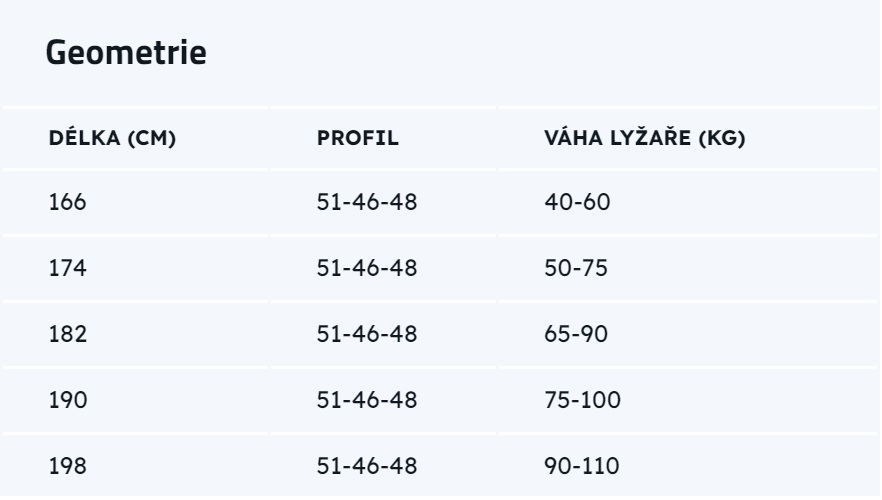Click the empty area right of the Geometrie title
Image resolution: width=882 pixels, height=500 pixels.
(540, 53)
